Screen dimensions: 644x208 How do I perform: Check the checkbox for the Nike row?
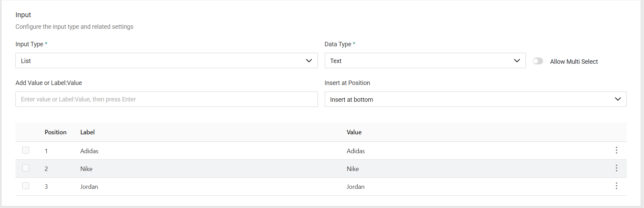[26, 168]
